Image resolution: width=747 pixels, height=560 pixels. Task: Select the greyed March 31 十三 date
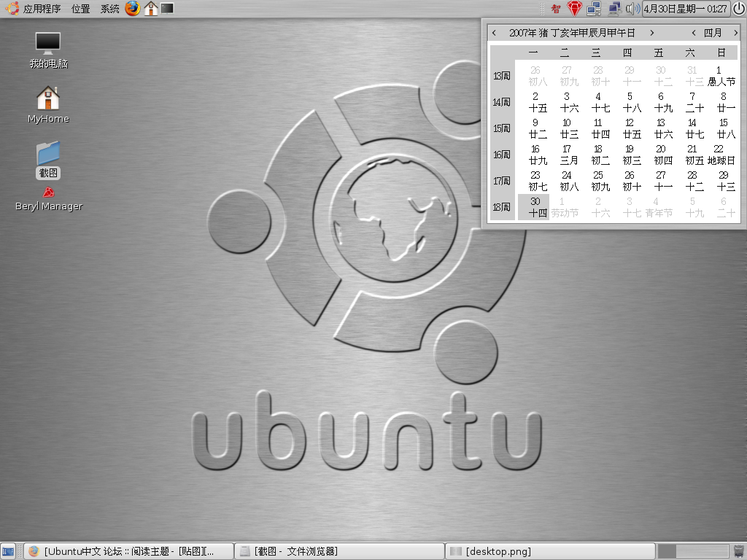694,76
